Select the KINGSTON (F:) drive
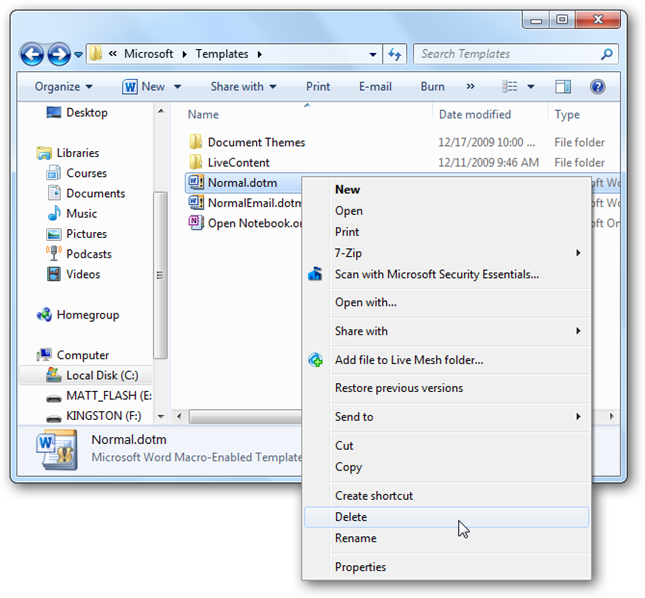Image resolution: width=645 pixels, height=598 pixels. pyautogui.click(x=94, y=416)
